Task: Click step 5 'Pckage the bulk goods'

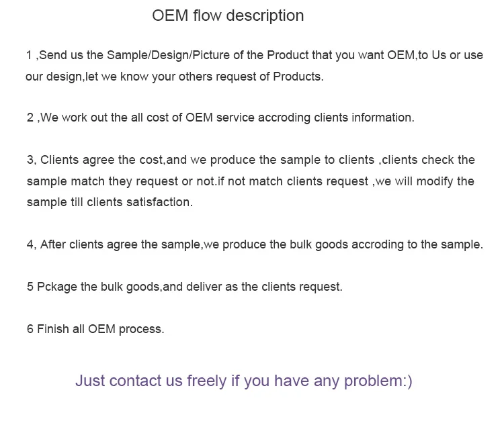Action: tap(185, 287)
